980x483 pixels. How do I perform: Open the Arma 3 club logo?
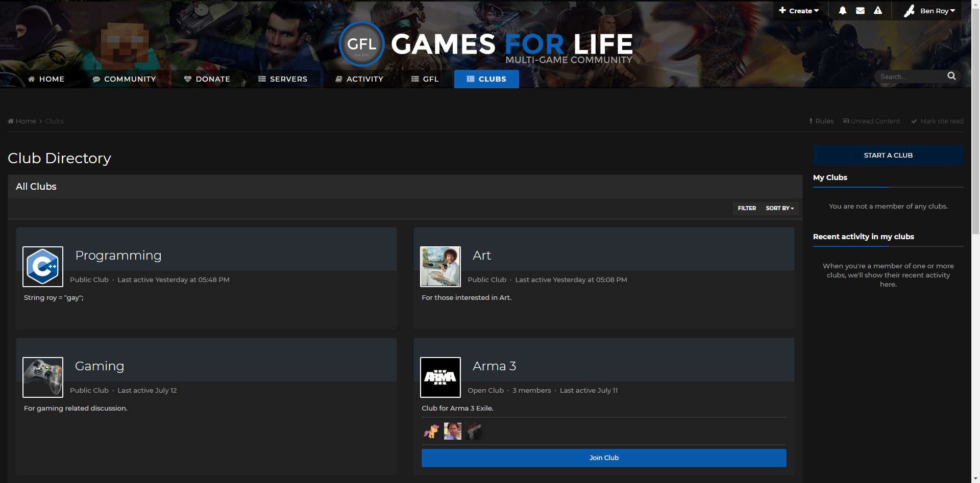440,377
